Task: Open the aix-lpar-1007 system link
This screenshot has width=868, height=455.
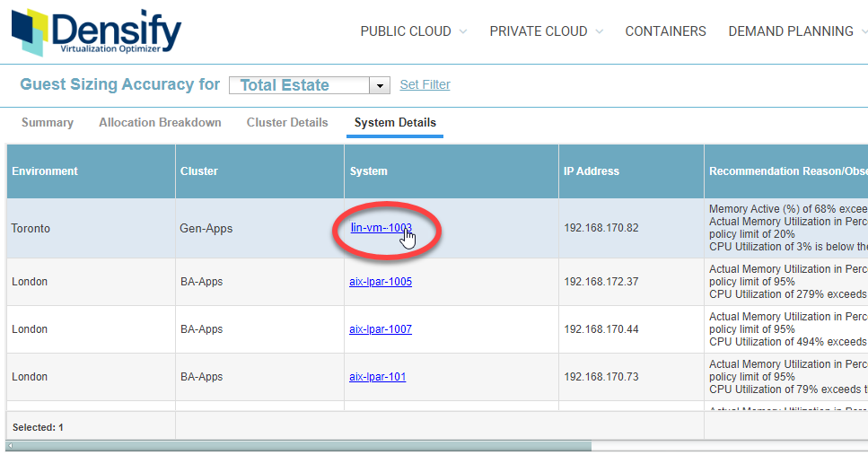Action: [x=381, y=329]
